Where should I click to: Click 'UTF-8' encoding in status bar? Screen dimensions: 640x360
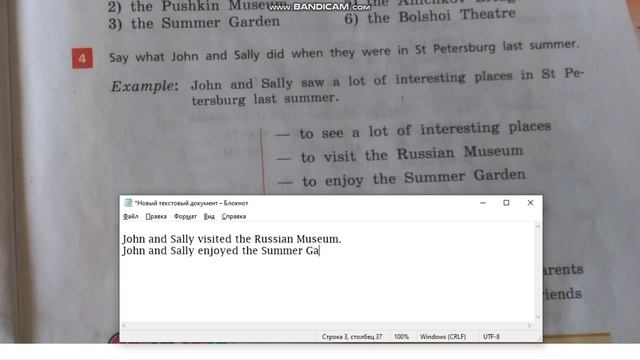(x=491, y=337)
